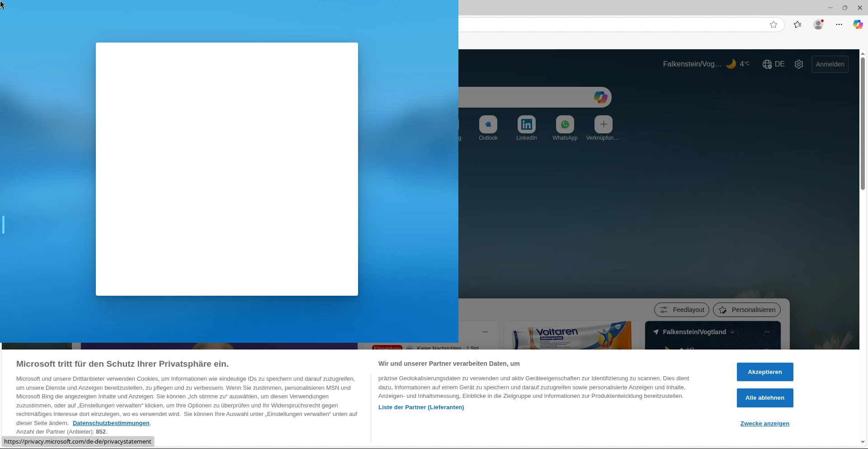Add page to favorites with star icon
The width and height of the screenshot is (868, 449).
[774, 24]
